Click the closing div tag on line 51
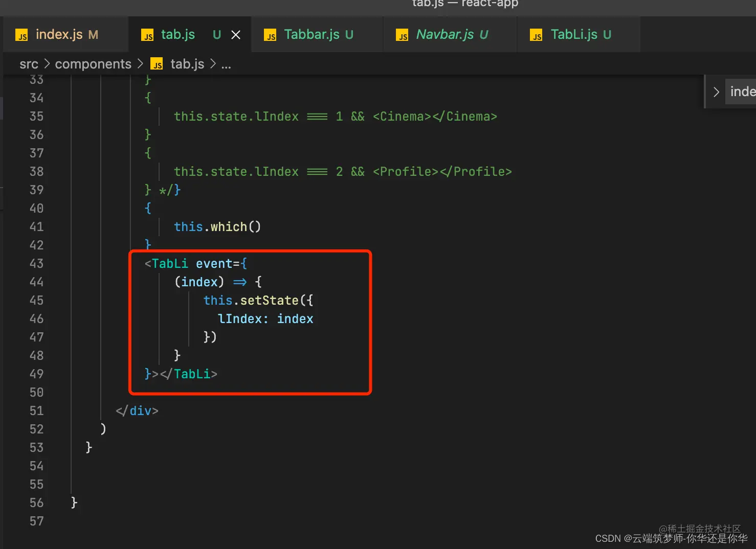 (x=137, y=411)
